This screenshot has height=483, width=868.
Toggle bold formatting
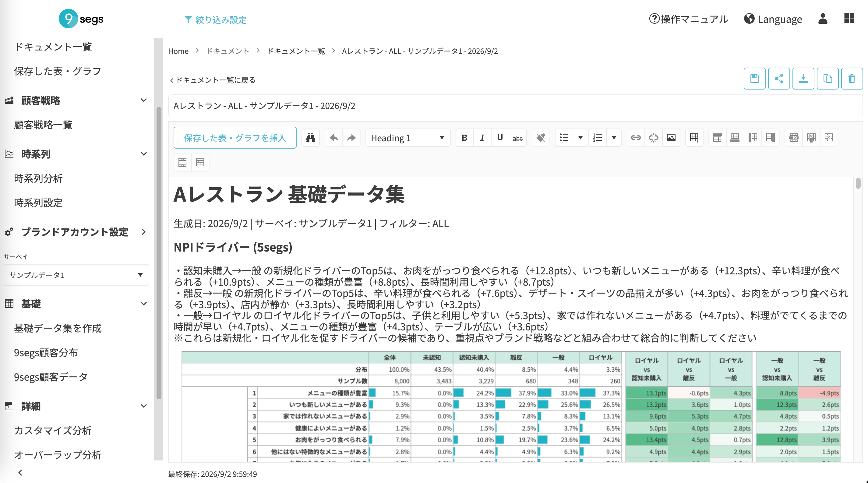click(x=464, y=138)
